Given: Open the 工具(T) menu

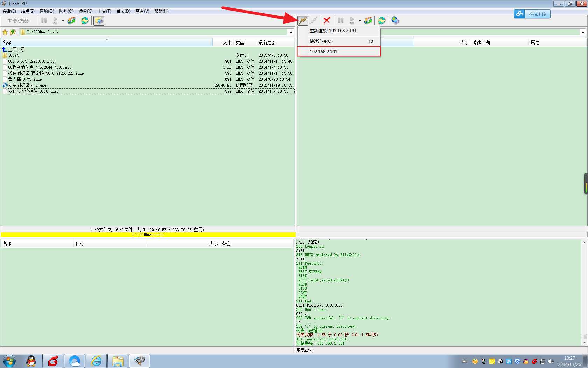Looking at the screenshot, I should click(104, 11).
